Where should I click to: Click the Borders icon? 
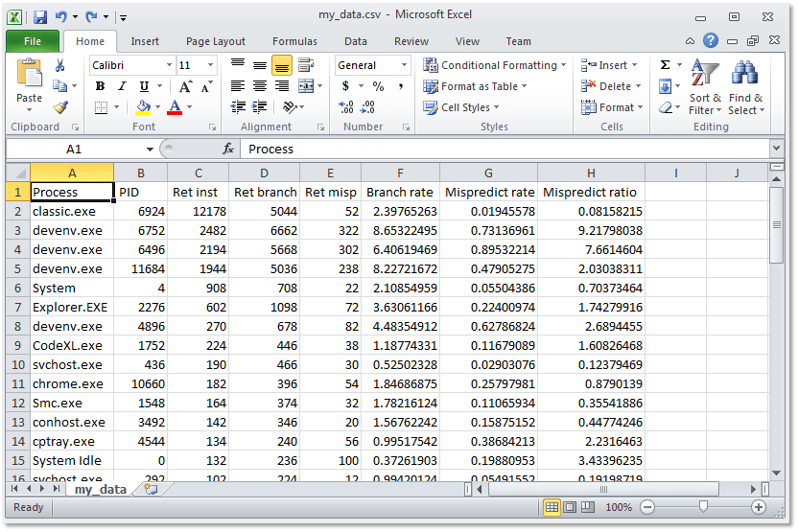(102, 106)
